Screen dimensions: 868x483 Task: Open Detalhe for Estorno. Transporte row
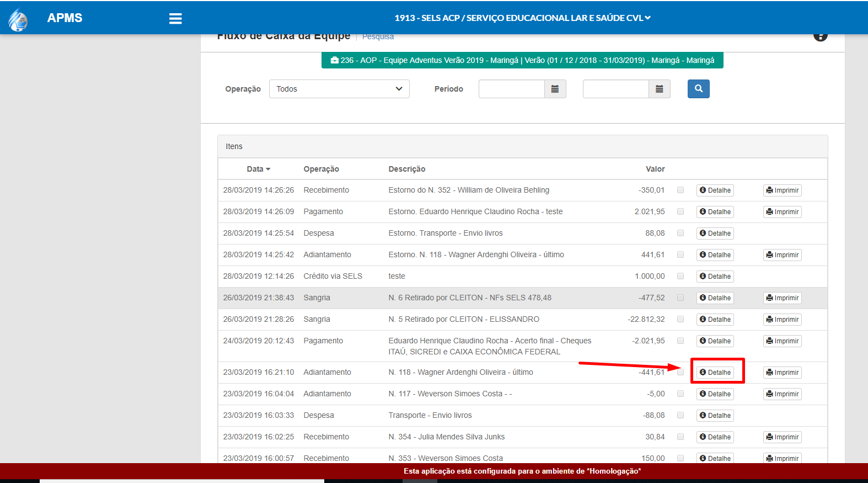(715, 233)
